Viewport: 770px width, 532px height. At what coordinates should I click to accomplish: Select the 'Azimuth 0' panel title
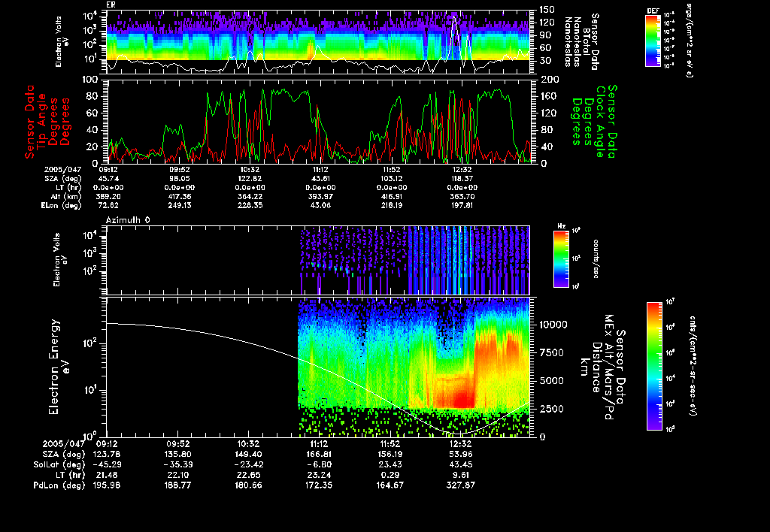point(128,220)
